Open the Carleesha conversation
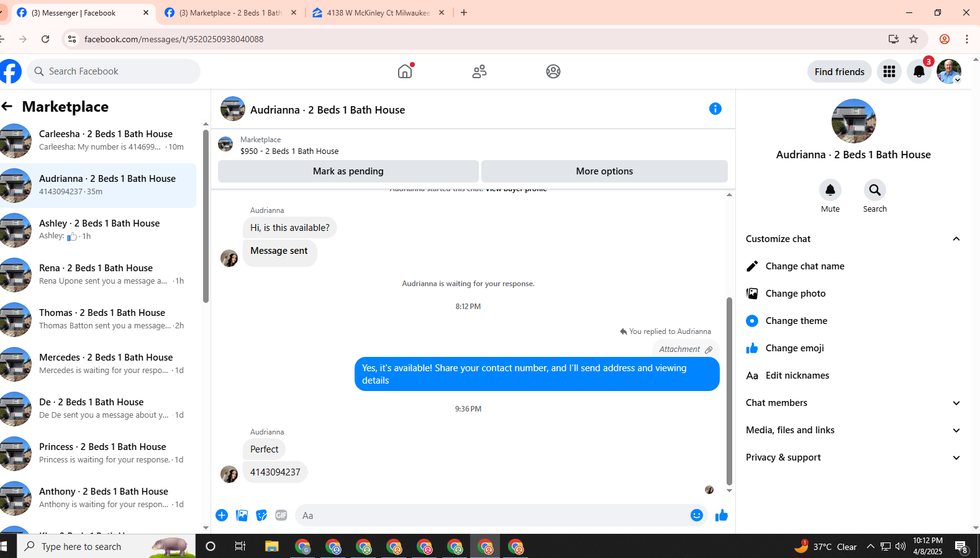Screen dimensions: 980x558 pyautogui.click(x=99, y=141)
